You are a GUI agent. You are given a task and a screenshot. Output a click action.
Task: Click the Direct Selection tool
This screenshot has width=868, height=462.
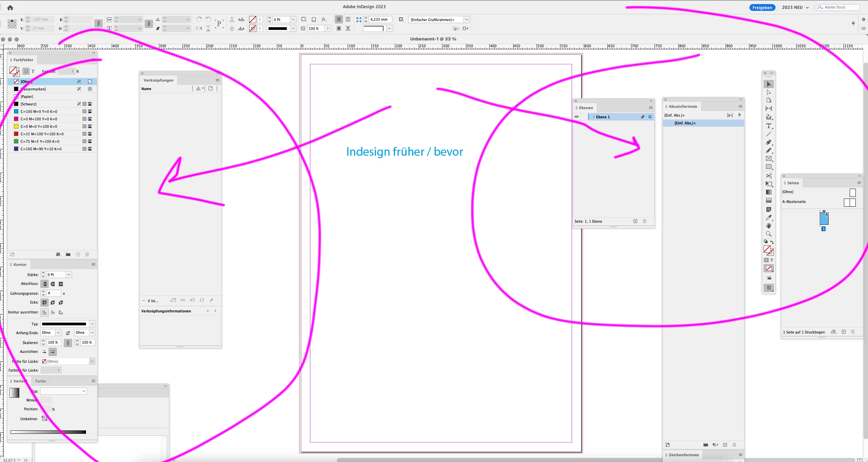(768, 92)
